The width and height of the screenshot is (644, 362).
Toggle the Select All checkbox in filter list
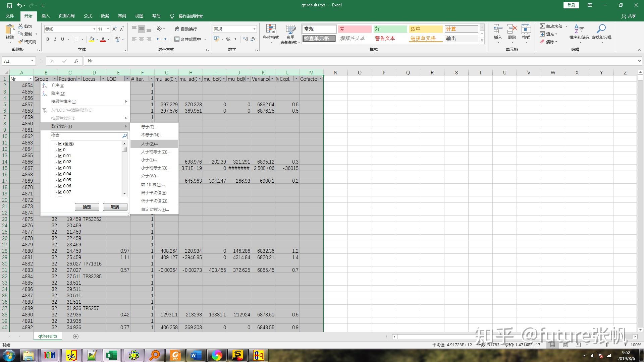pyautogui.click(x=60, y=143)
